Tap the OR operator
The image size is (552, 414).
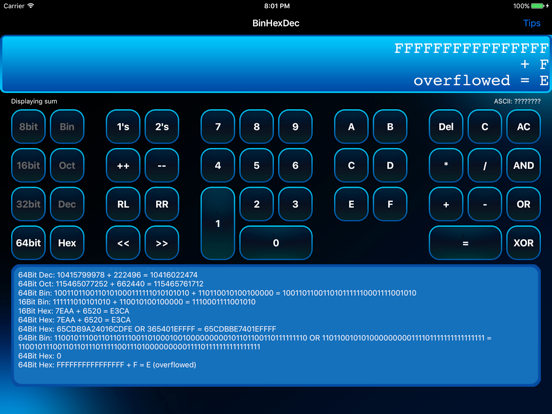523,204
